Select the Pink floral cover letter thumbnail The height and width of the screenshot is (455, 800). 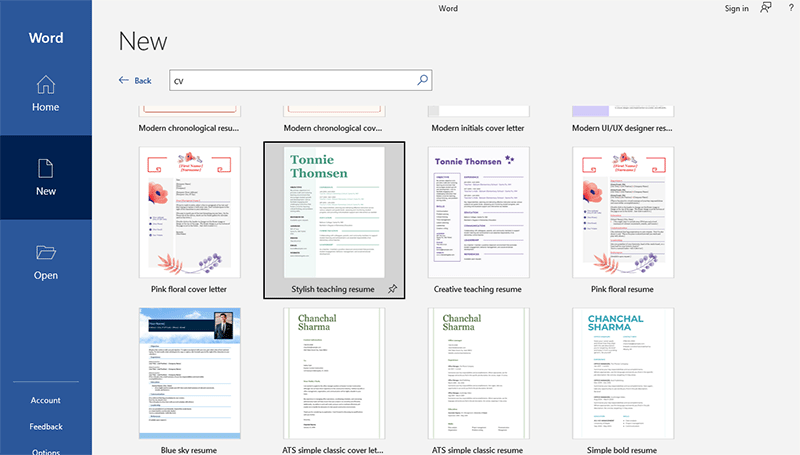coord(189,212)
